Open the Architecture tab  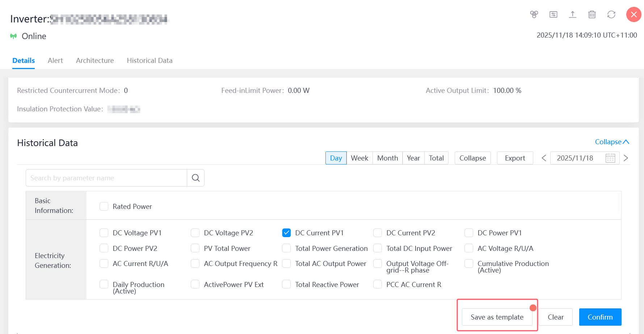95,60
